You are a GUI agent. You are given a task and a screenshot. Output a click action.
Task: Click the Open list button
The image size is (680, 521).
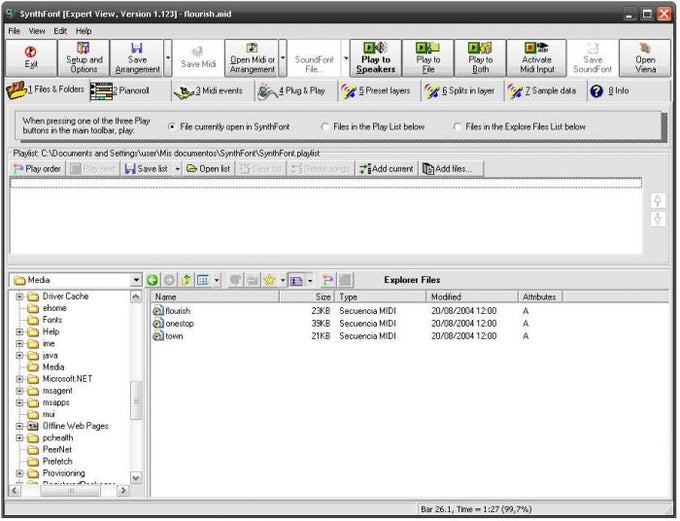pos(208,169)
